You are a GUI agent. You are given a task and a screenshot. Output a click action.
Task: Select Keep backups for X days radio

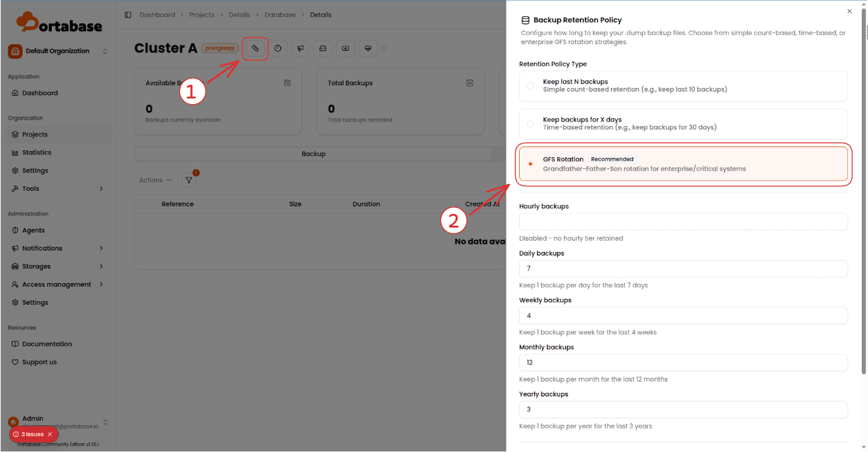coord(530,124)
